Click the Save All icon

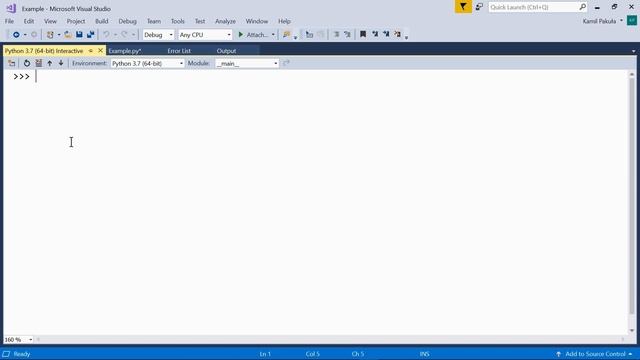click(90, 35)
